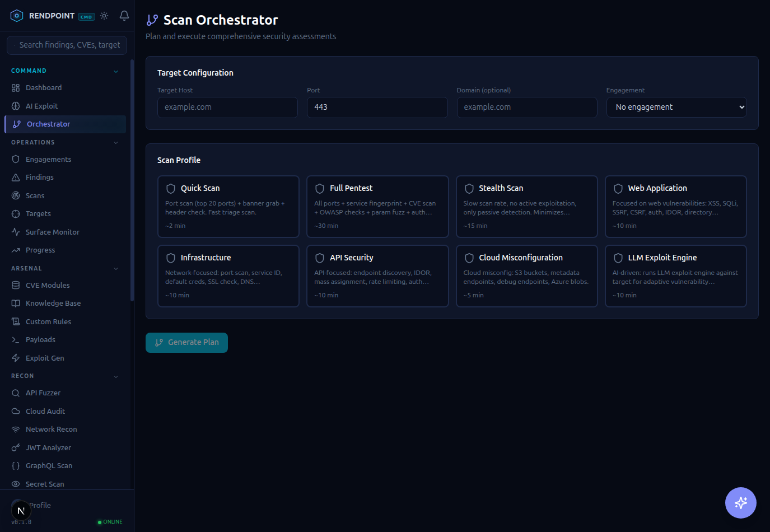Open the AI Exploit page
Image resolution: width=770 pixels, height=532 pixels.
pyautogui.click(x=42, y=106)
